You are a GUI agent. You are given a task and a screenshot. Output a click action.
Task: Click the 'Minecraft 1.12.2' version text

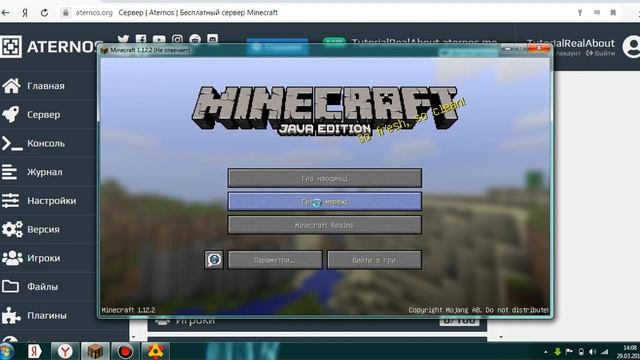[x=129, y=310]
